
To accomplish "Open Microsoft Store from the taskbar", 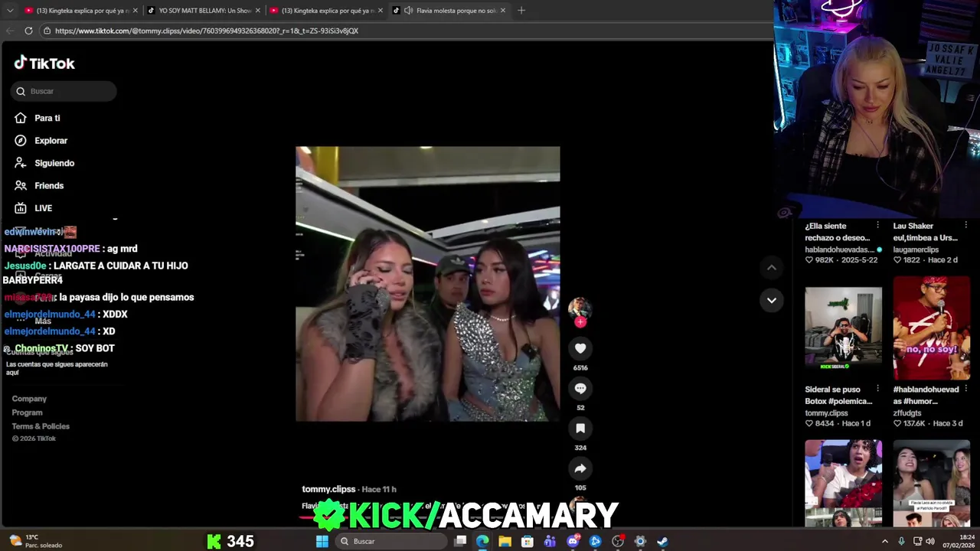I will (x=528, y=541).
